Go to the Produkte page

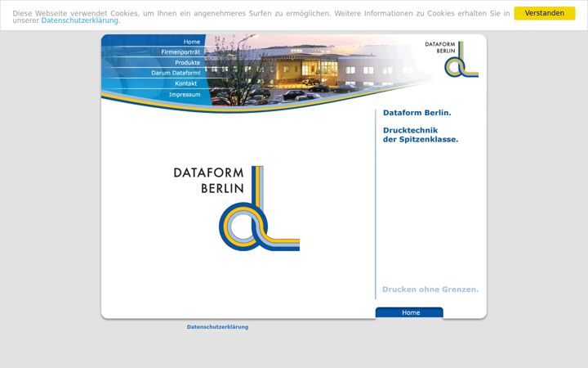188,62
